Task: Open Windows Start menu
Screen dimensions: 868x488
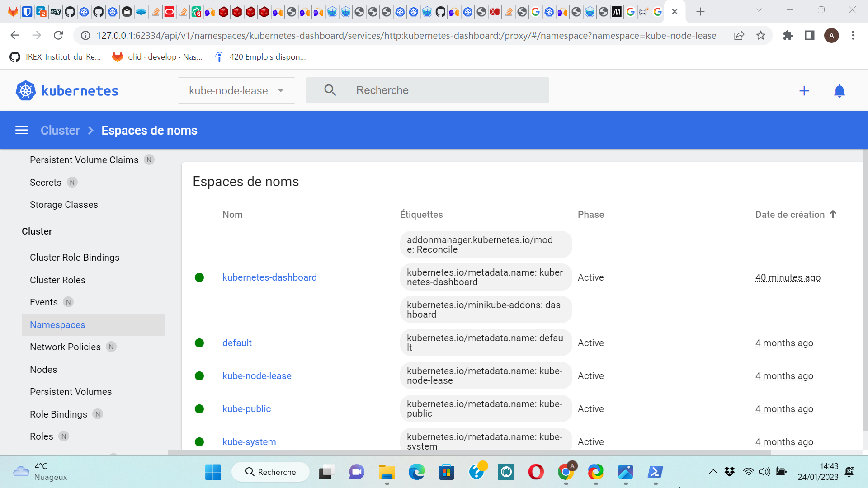Action: pos(213,472)
